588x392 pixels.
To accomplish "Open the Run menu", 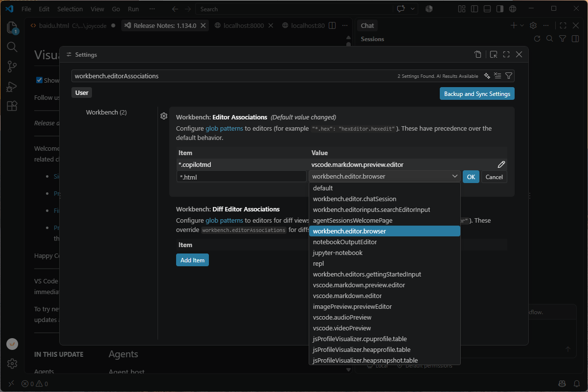I will 133,9.
